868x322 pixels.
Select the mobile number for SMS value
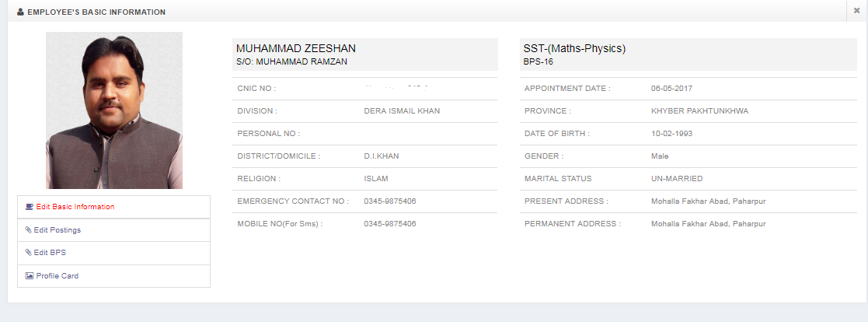(x=390, y=224)
